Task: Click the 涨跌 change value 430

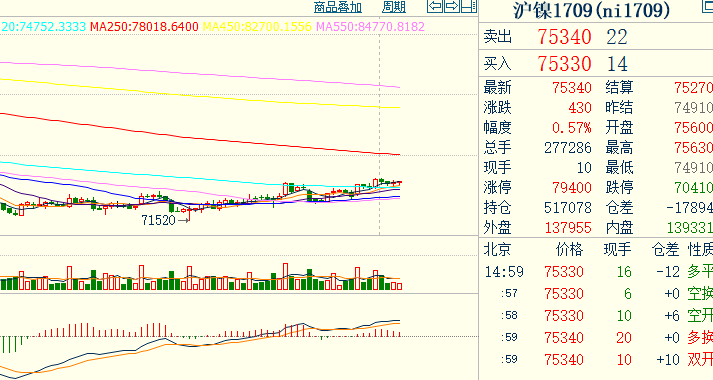Action: click(580, 108)
